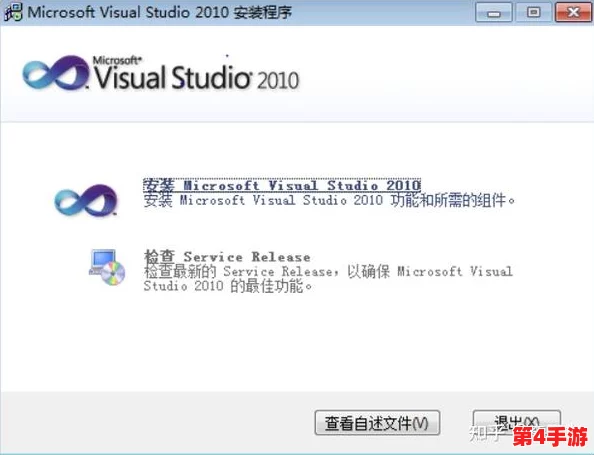Maximize the setup window
Image resolution: width=594 pixels, height=455 pixels.
click(x=533, y=12)
